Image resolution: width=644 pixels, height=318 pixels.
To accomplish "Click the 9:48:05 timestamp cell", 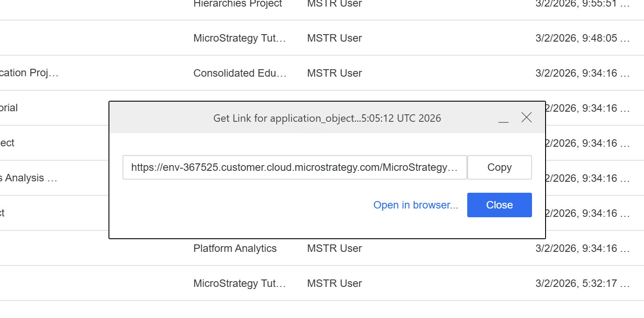I will click(582, 38).
